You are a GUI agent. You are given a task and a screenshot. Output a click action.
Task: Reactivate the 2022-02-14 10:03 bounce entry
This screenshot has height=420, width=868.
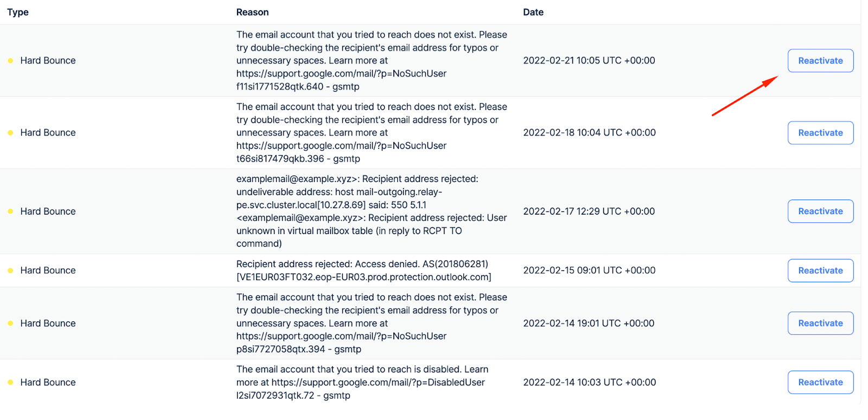(820, 382)
